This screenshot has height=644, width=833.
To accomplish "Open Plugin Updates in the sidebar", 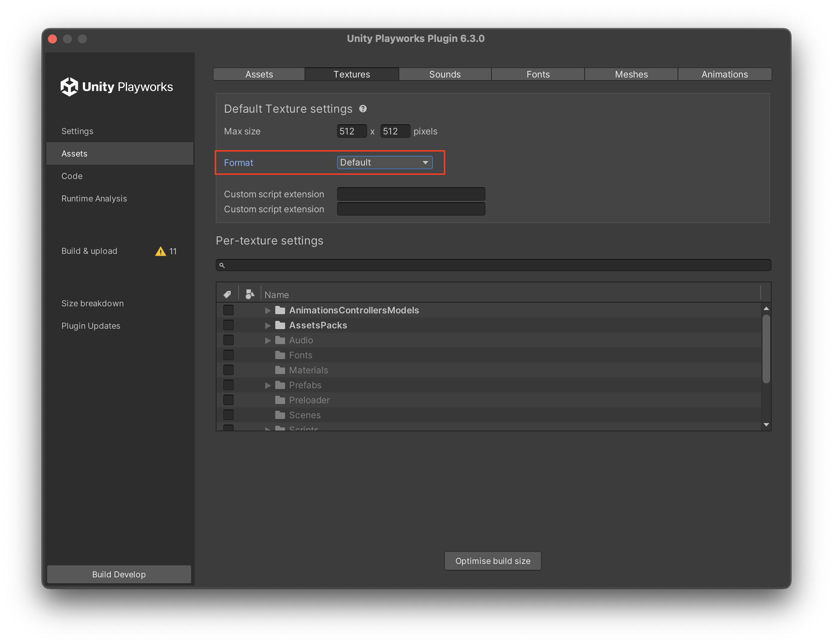I will point(120,326).
